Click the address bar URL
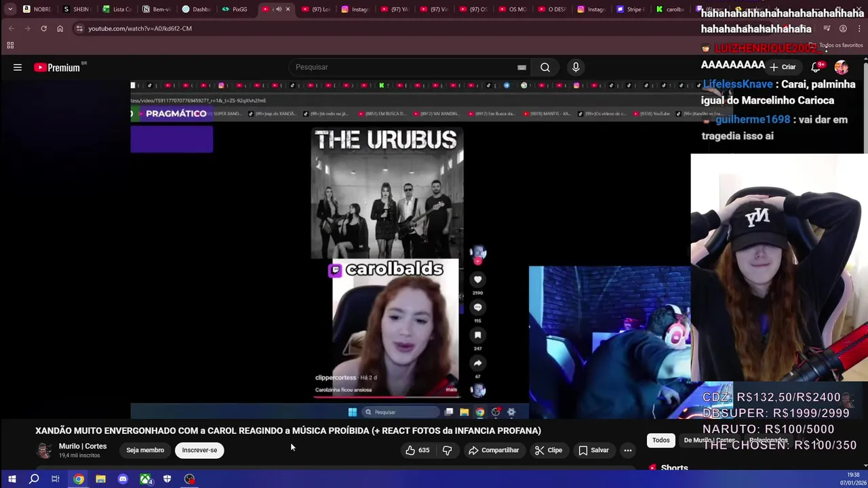The height and width of the screenshot is (488, 868). [x=140, y=28]
